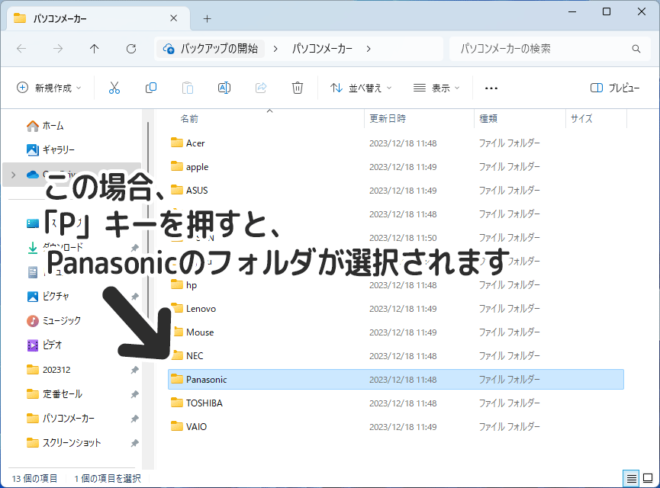Select the Lenovo folder
660x488 pixels.
(396, 309)
